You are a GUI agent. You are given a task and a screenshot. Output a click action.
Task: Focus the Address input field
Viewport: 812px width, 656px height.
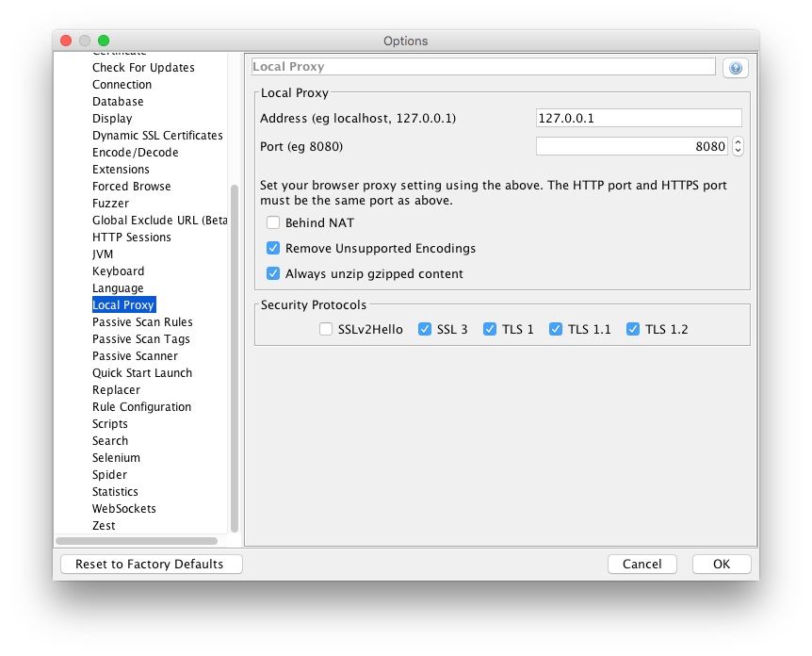[x=639, y=118]
